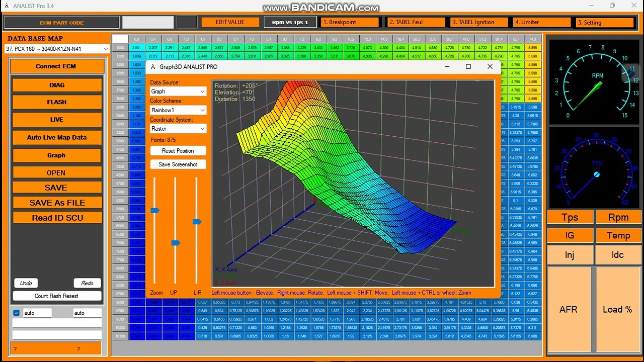Select row header 1000 in map table

tap(120, 48)
